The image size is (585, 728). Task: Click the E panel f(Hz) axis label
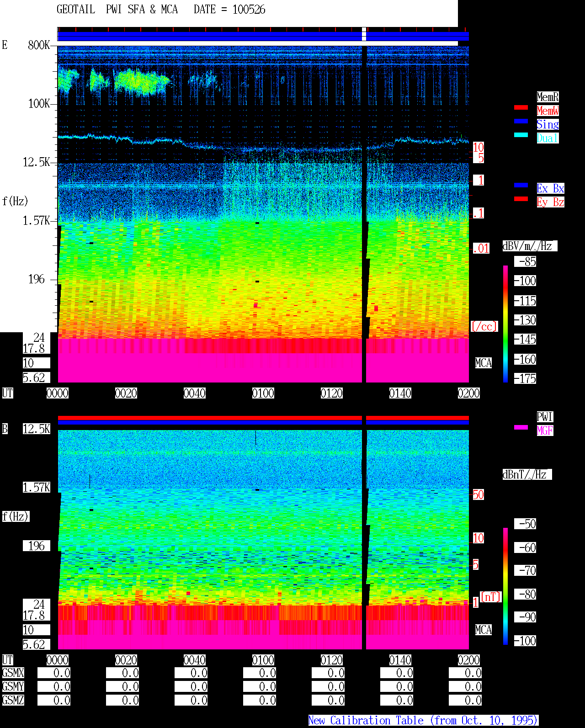click(x=15, y=201)
